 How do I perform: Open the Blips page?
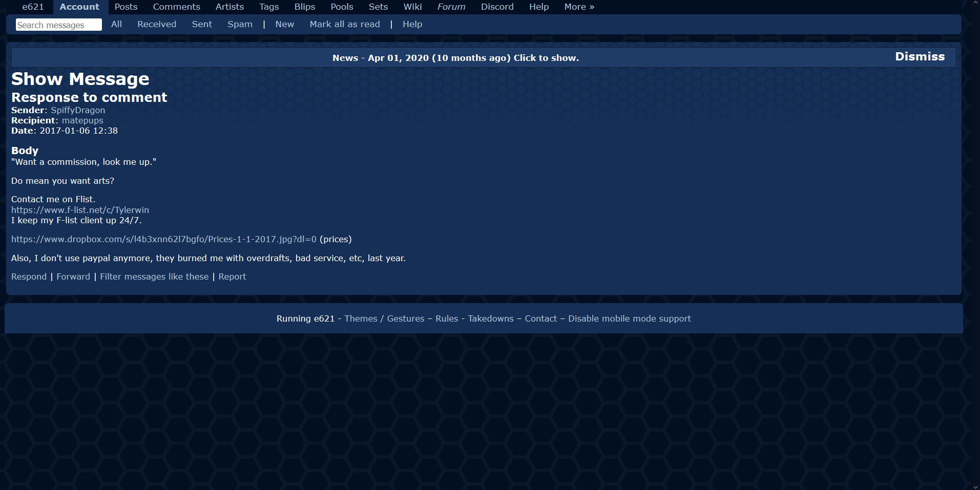305,7
